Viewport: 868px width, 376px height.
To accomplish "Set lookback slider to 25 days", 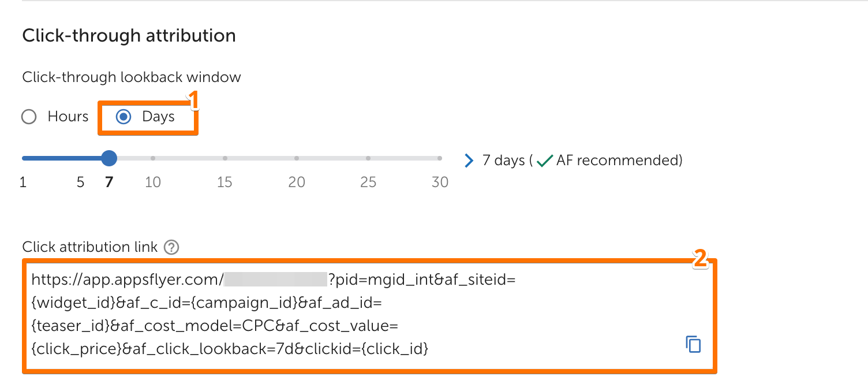I will coord(368,158).
